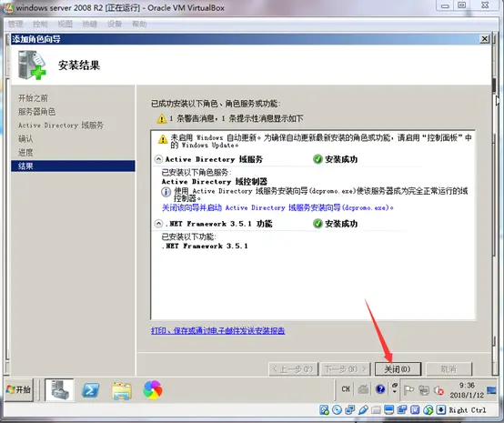Click the blue info icon beside dcpromo note
The image size is (504, 423).
tap(166, 192)
